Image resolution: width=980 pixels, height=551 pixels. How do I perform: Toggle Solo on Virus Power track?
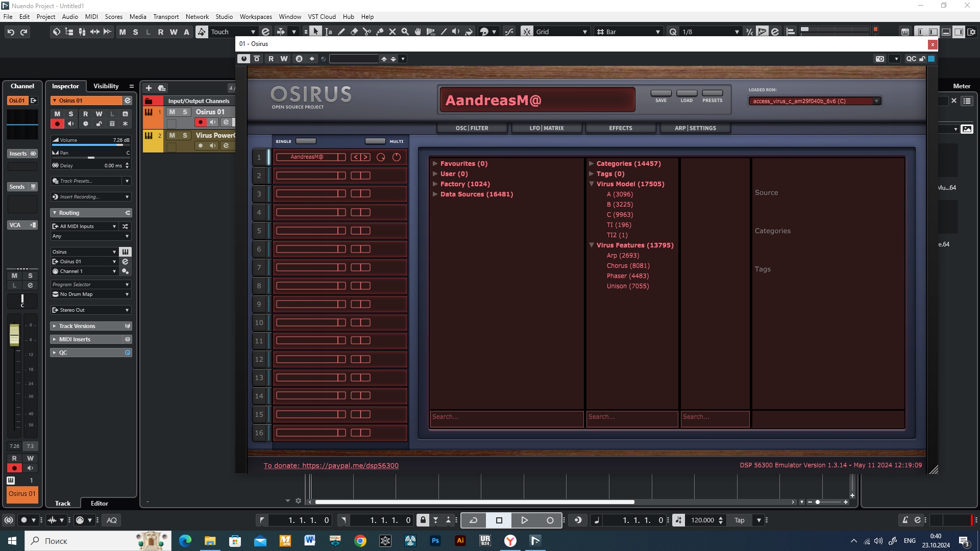click(x=185, y=135)
